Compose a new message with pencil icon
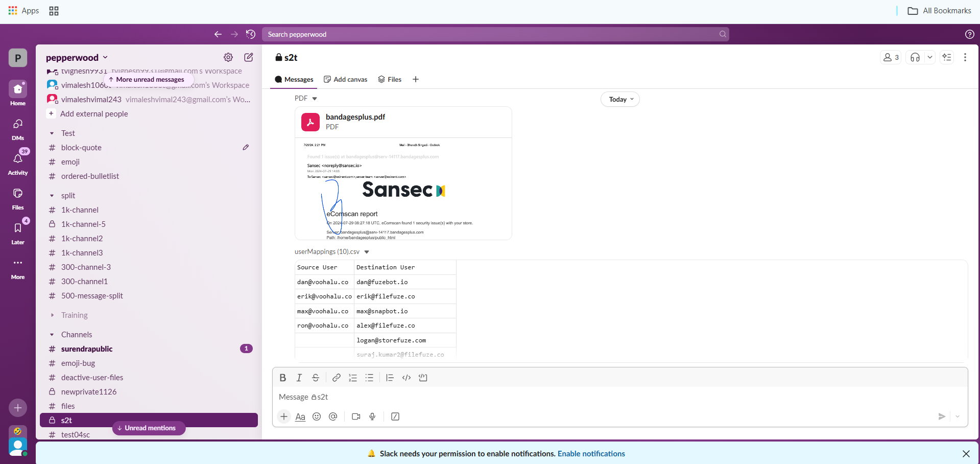The width and height of the screenshot is (980, 464). [249, 57]
